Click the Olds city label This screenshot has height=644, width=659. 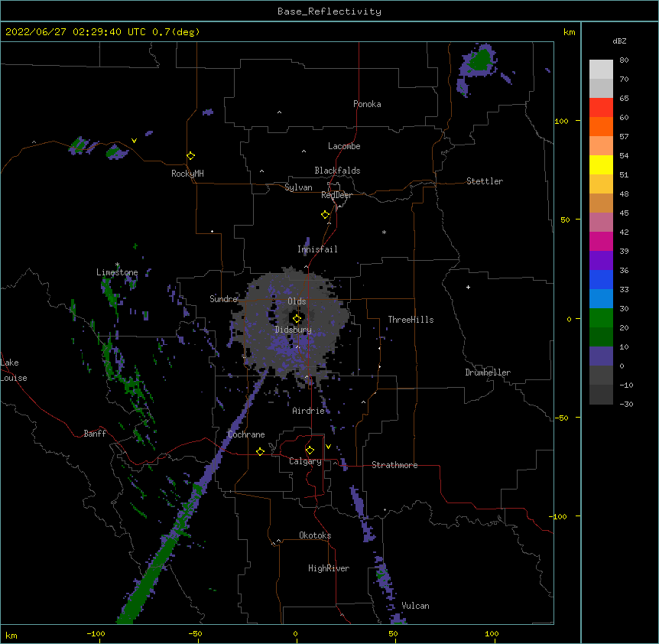pos(297,301)
